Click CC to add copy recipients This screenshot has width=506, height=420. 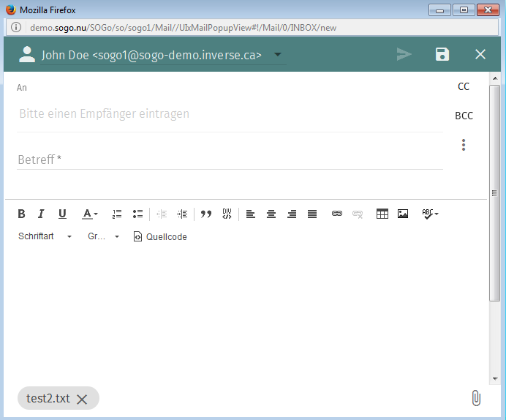tap(464, 86)
